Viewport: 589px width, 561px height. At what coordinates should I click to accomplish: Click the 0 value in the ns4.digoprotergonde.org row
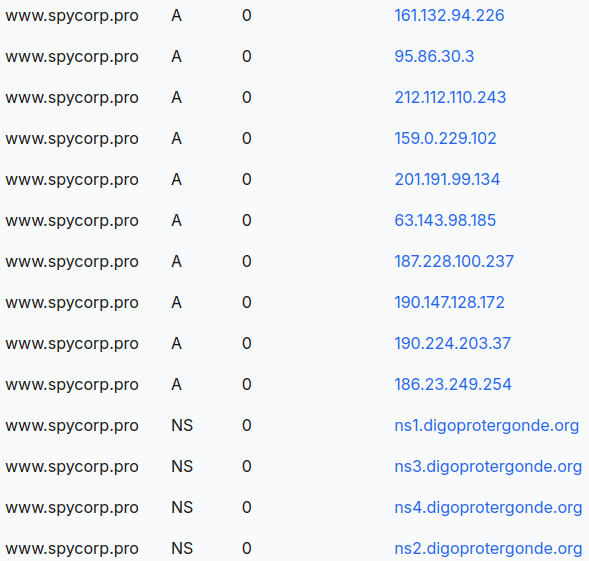[x=247, y=507]
